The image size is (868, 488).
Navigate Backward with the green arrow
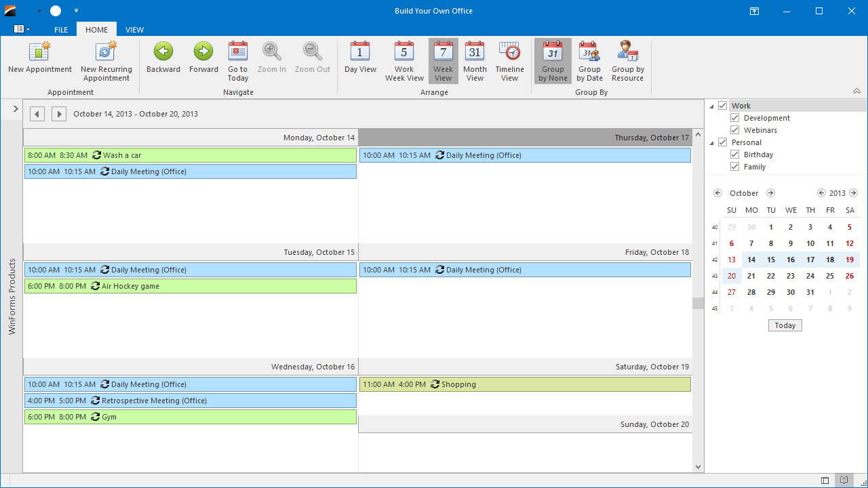[163, 52]
